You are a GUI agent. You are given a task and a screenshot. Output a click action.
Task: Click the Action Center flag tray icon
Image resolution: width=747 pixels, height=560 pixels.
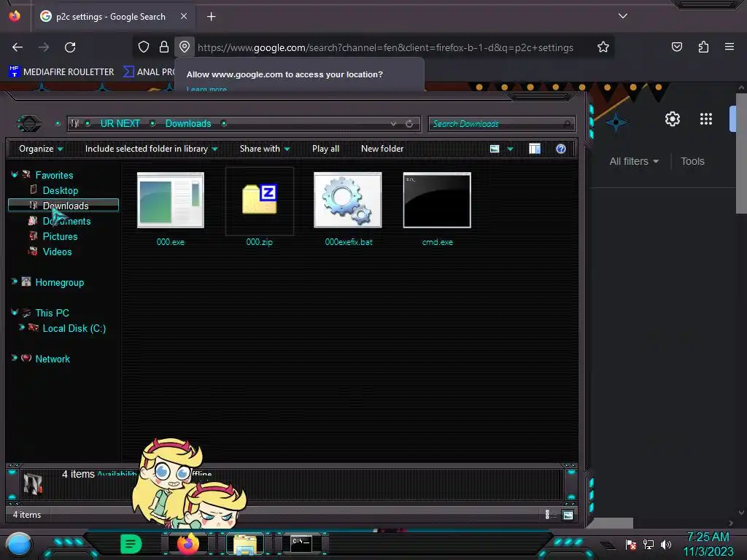click(631, 544)
